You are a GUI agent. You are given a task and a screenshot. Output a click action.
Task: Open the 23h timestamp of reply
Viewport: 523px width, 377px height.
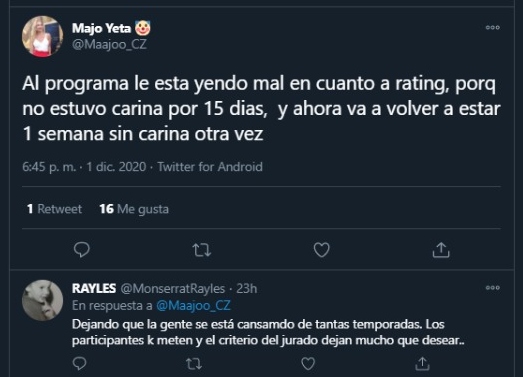pyautogui.click(x=246, y=288)
